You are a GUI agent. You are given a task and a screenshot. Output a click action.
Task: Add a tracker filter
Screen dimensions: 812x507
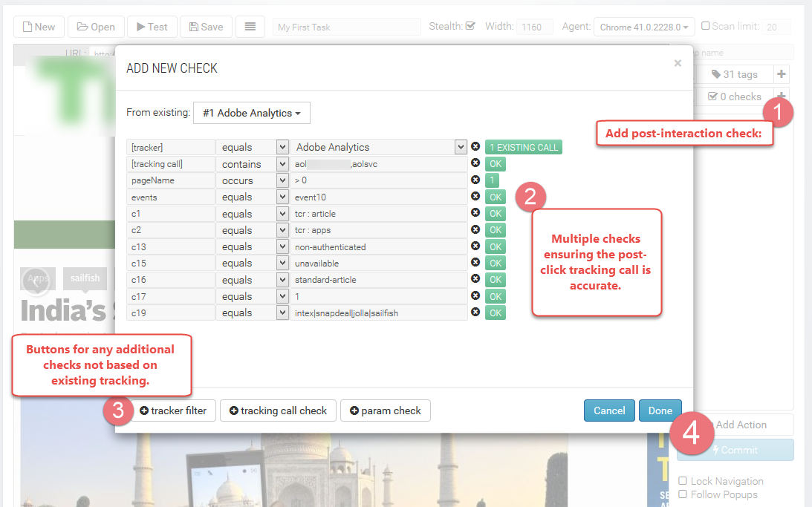point(173,410)
